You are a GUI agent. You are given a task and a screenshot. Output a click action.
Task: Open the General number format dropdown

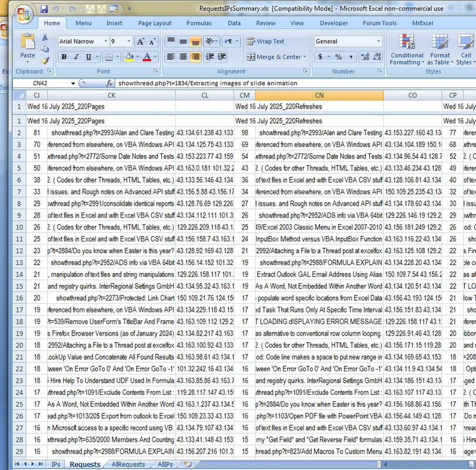click(379, 41)
